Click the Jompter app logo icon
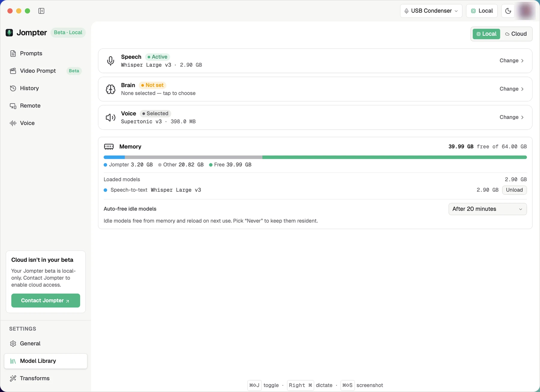Screen dimensions: 540x392 (x=9, y=32)
